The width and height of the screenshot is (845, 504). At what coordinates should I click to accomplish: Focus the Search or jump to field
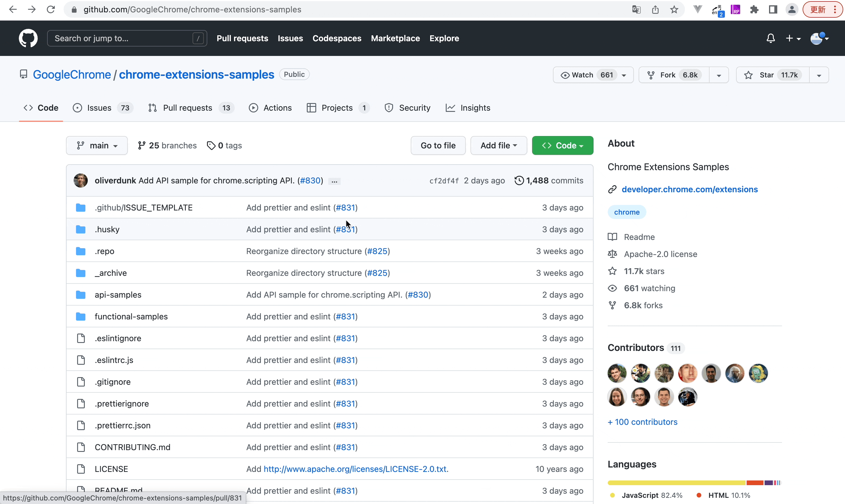coord(122,38)
